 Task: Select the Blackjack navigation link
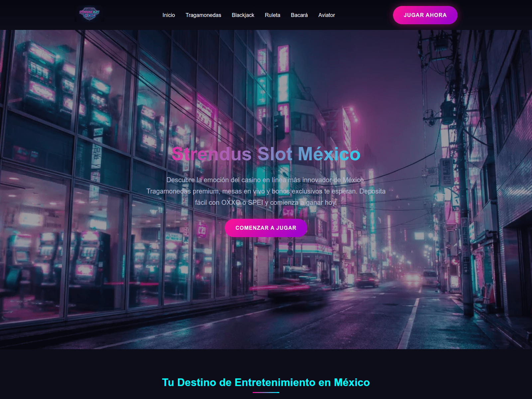pyautogui.click(x=243, y=15)
